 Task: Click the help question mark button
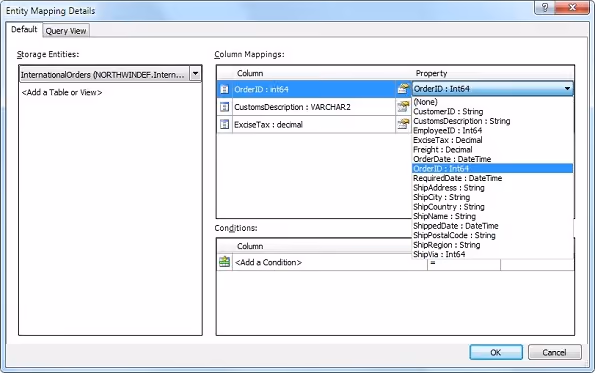(545, 7)
